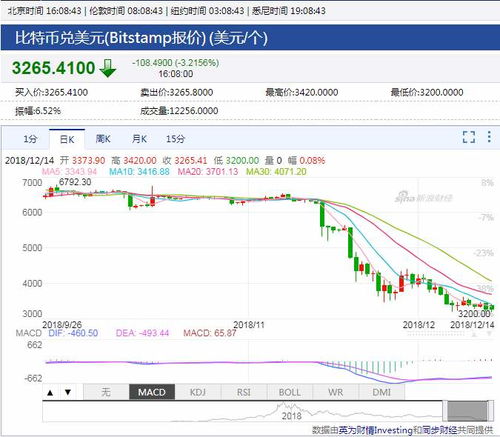
Task: Click the MA30: 4071.20 legend label
Action: coord(276,172)
